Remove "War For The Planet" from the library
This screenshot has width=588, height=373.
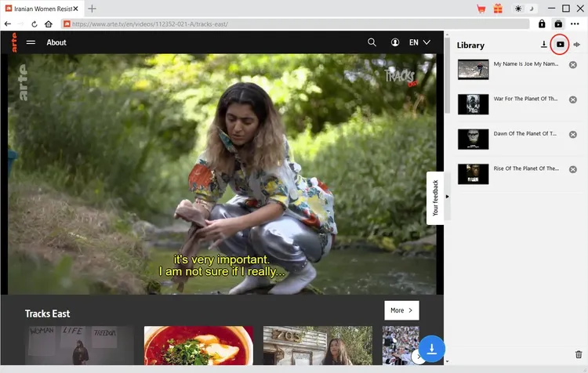tap(573, 100)
